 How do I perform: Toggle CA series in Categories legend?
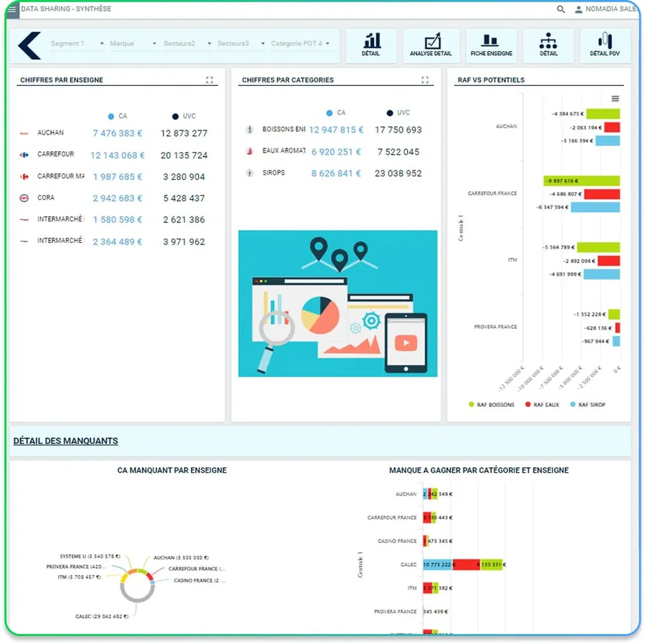point(336,112)
